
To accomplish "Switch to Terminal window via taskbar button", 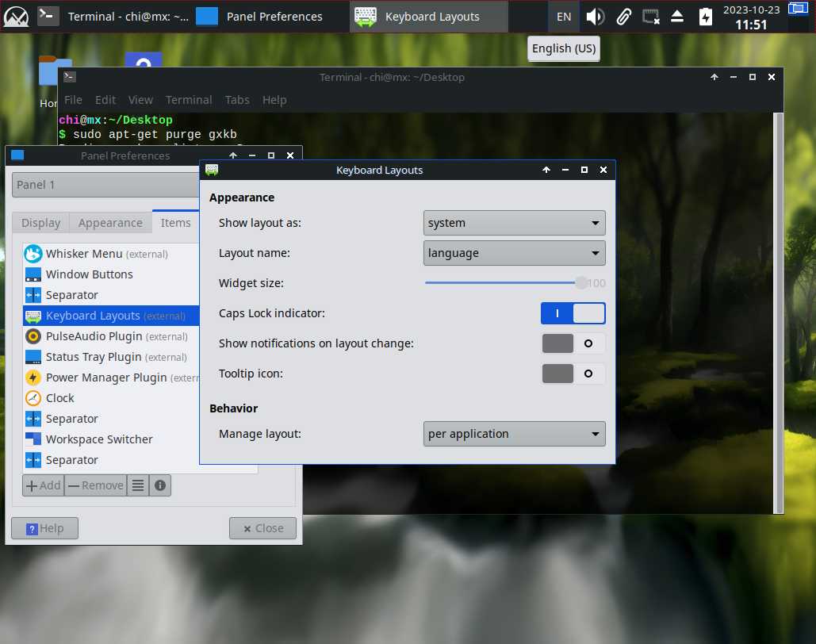I will coord(113,17).
